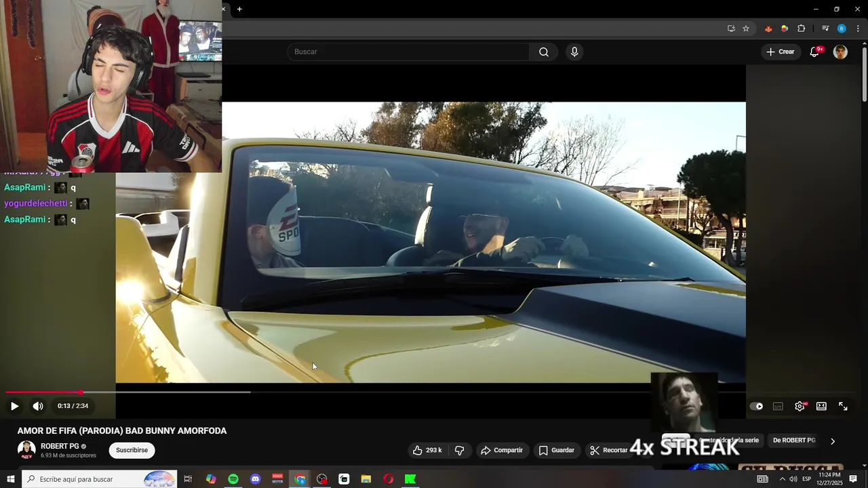The height and width of the screenshot is (488, 868).
Task: Open the Windows Start menu
Action: (11, 479)
